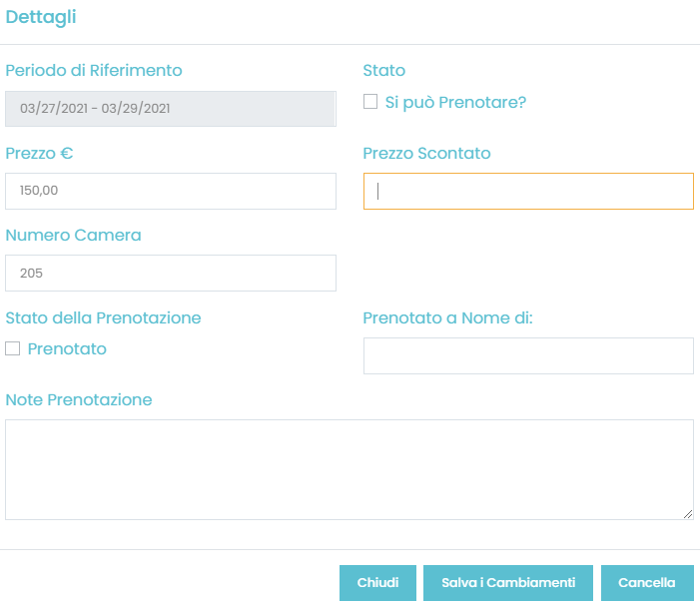
Task: Click the 'Stato' label above the checkbox
Action: coord(383,71)
